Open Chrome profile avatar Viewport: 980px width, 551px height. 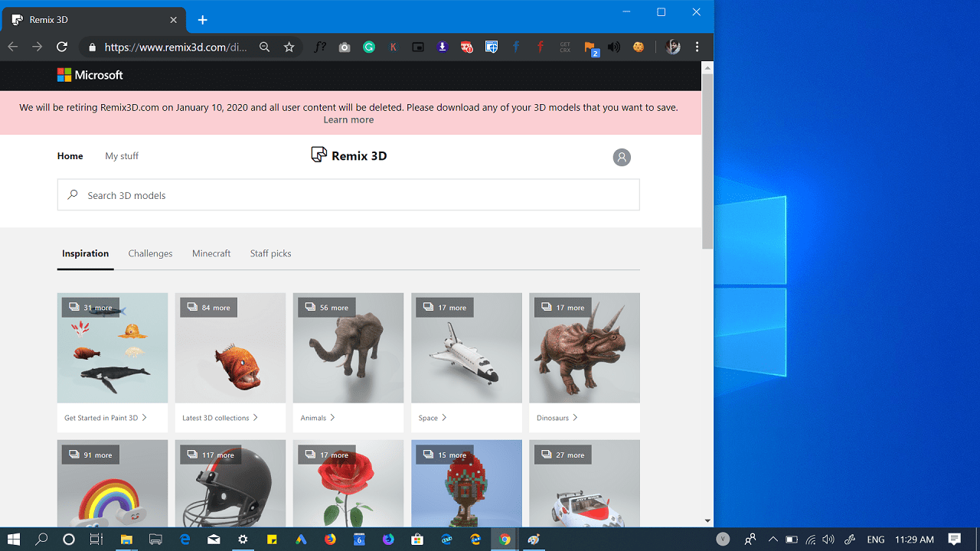click(673, 47)
